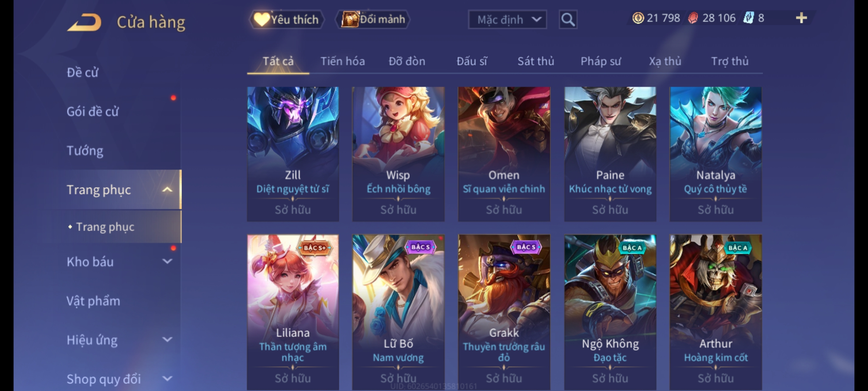The width and height of the screenshot is (868, 391).
Task: Open Yêu thích heart favorites
Action: [x=286, y=20]
